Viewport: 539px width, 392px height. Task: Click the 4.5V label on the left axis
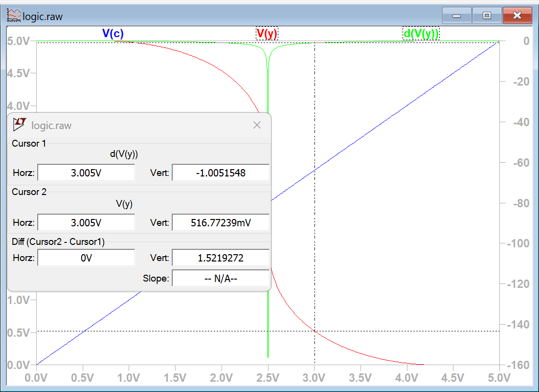tap(18, 73)
